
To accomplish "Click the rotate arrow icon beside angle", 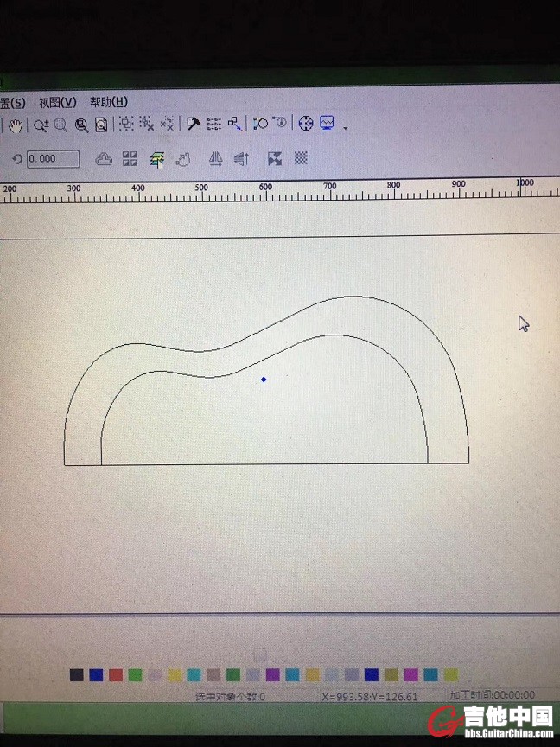I will pyautogui.click(x=16, y=159).
